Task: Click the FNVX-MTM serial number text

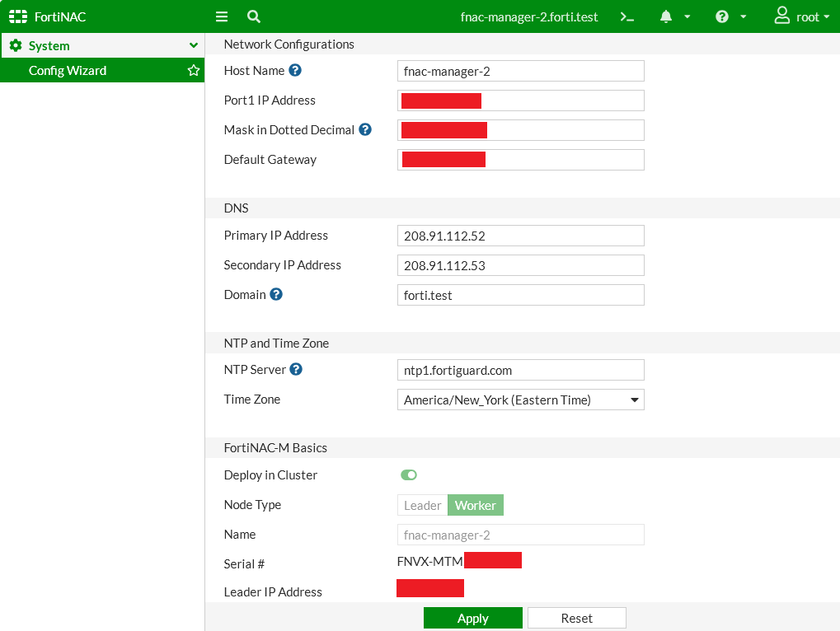Action: [x=429, y=562]
